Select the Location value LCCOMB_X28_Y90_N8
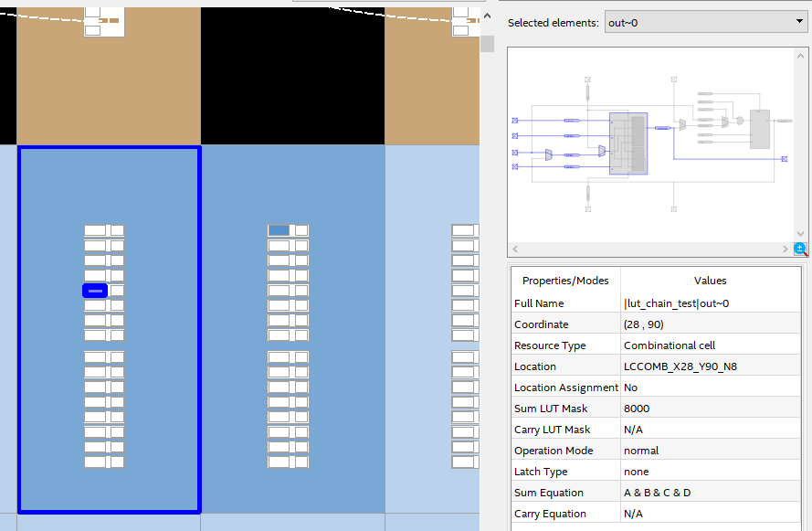This screenshot has width=812, height=531. pos(680,366)
